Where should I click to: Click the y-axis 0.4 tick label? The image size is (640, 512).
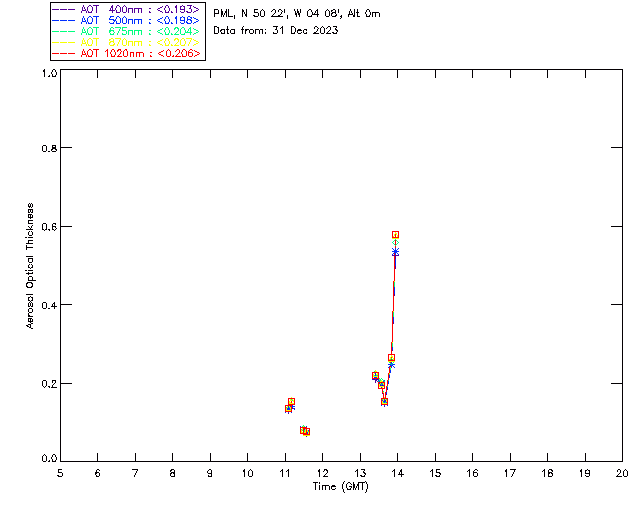49,305
